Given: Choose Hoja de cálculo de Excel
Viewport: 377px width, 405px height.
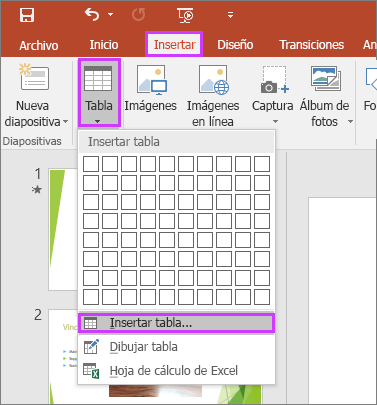Looking at the screenshot, I should pyautogui.click(x=176, y=371).
